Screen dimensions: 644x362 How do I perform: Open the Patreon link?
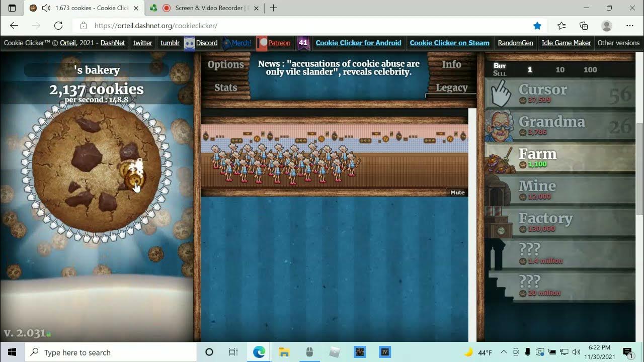pos(274,43)
